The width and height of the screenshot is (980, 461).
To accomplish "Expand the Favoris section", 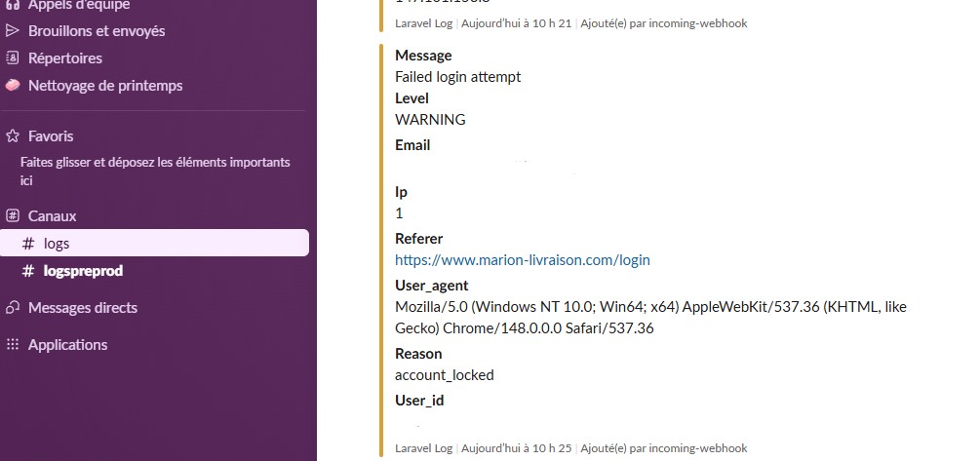I will point(51,136).
